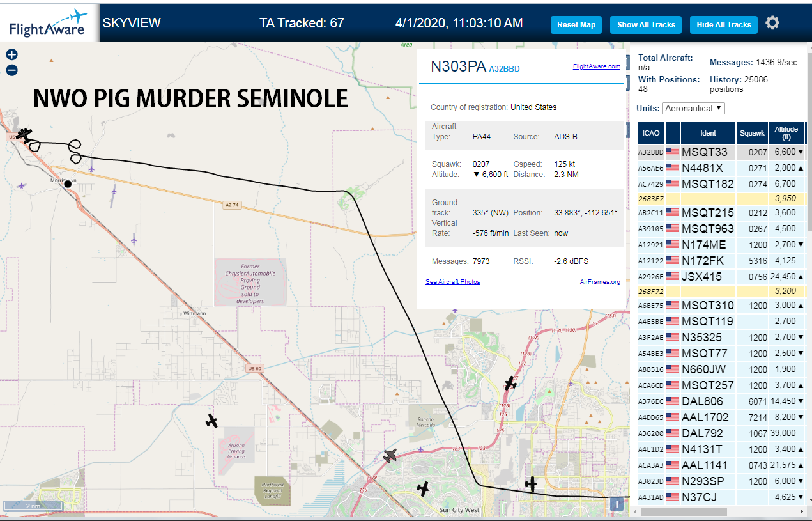
Task: Select the DAL792 row
Action: coord(721,433)
